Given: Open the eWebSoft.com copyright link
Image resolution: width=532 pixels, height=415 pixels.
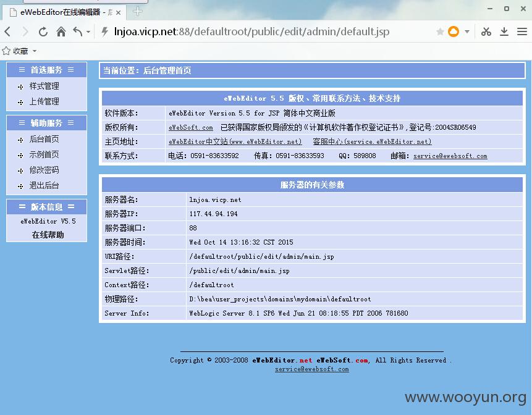Looking at the screenshot, I should click(x=191, y=127).
